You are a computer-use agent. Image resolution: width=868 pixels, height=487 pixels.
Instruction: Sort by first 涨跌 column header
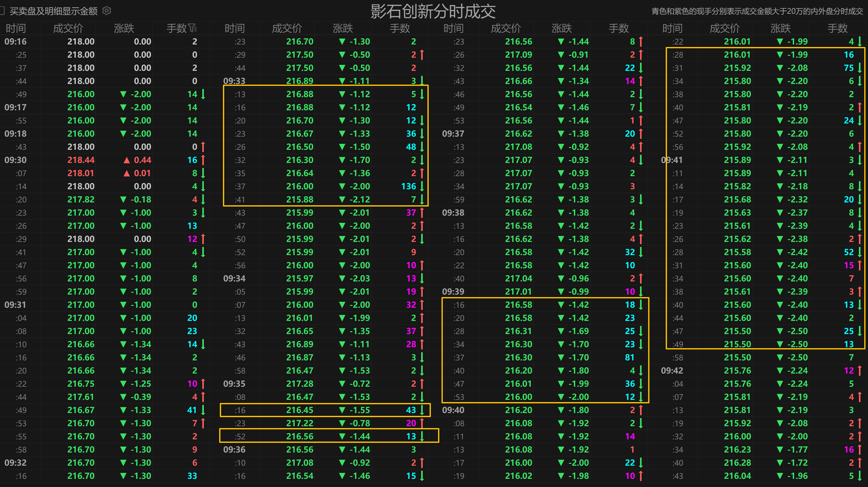click(x=124, y=28)
